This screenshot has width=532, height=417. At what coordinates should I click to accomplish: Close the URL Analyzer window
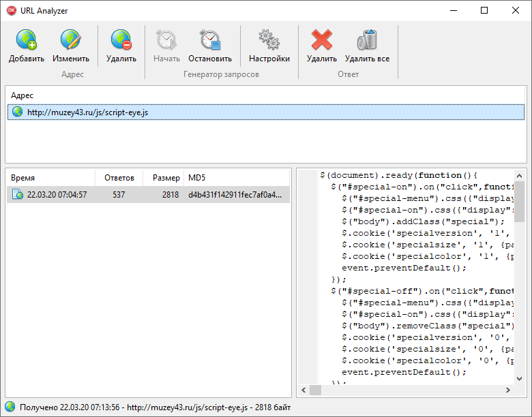click(x=516, y=10)
